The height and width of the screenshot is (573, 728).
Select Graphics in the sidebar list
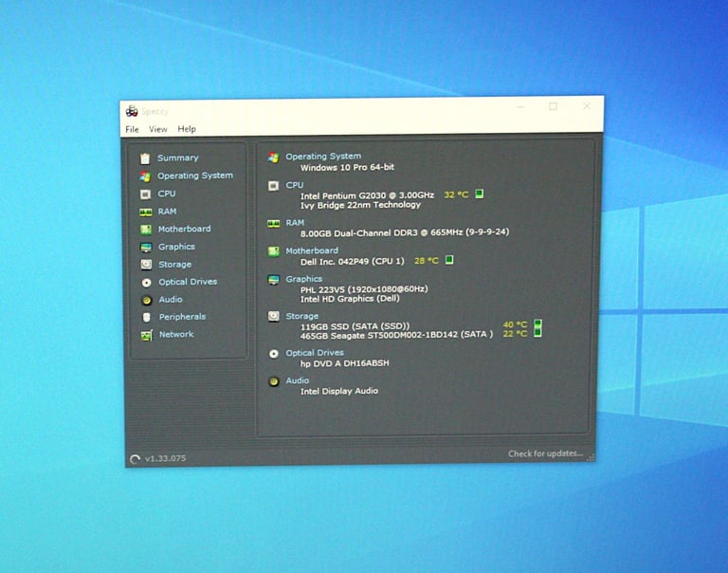coord(176,247)
